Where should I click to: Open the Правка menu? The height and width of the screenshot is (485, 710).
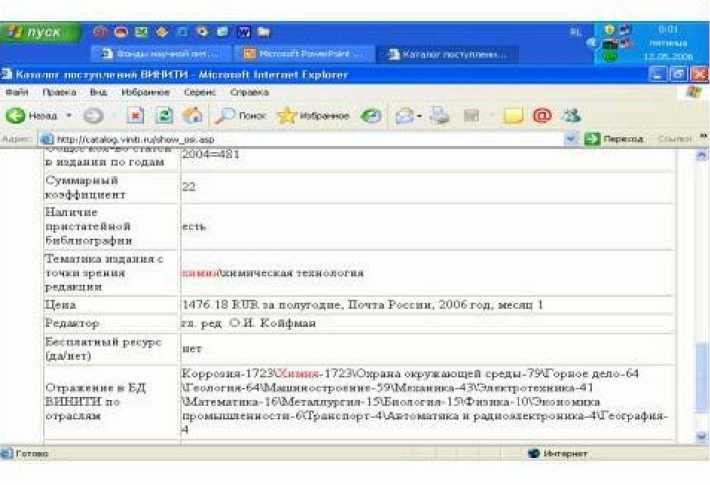(x=59, y=92)
